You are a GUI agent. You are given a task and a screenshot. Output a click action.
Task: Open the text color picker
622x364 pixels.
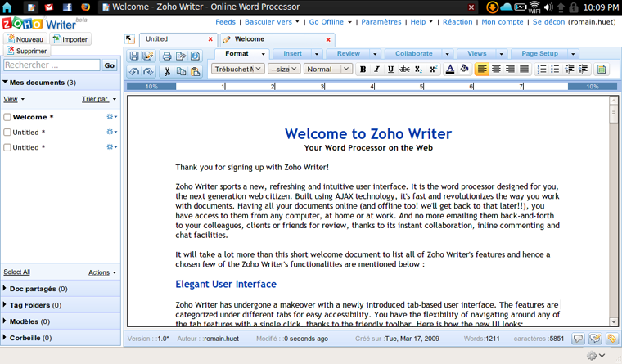point(450,69)
